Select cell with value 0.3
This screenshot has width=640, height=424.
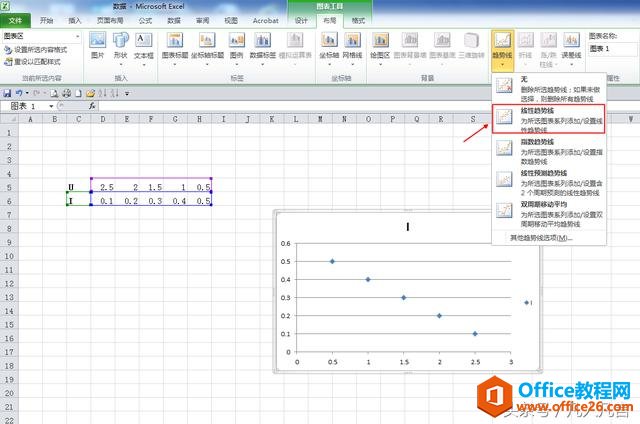pos(151,201)
